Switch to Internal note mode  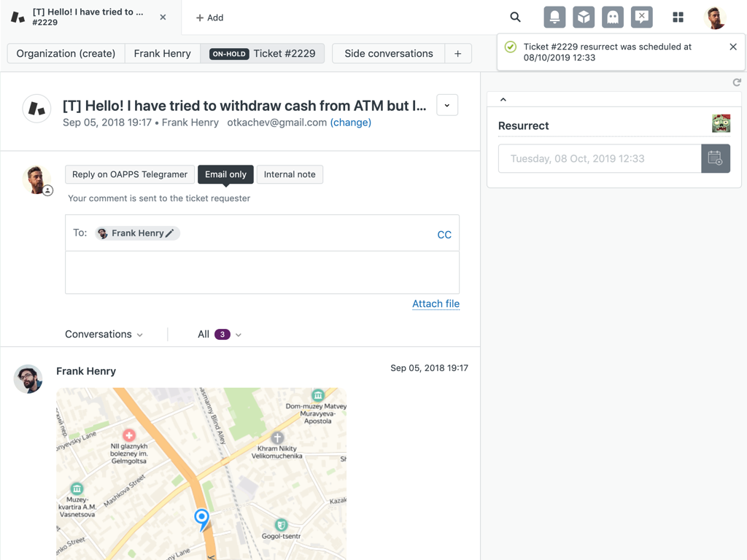click(x=290, y=174)
